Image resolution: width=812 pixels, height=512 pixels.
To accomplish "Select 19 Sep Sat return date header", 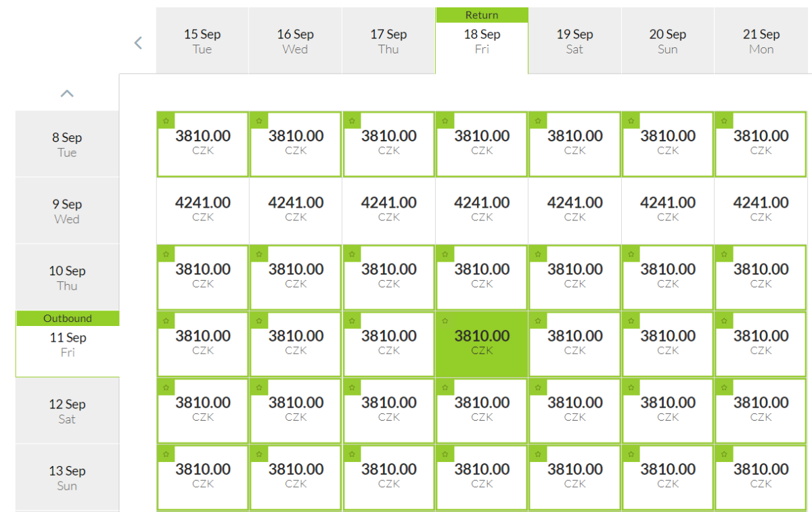I will 574,41.
